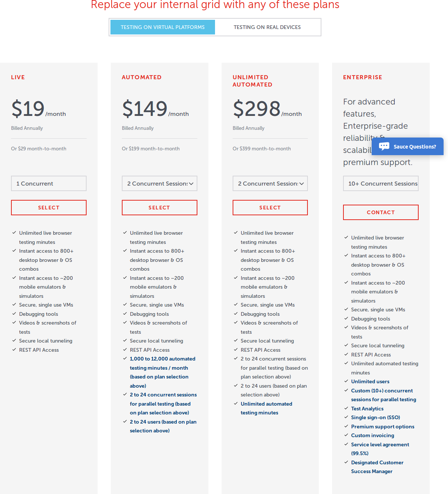The image size is (448, 494).
Task: Click the checkmark beside Debugging tools in Live plan
Action: (x=14, y=314)
